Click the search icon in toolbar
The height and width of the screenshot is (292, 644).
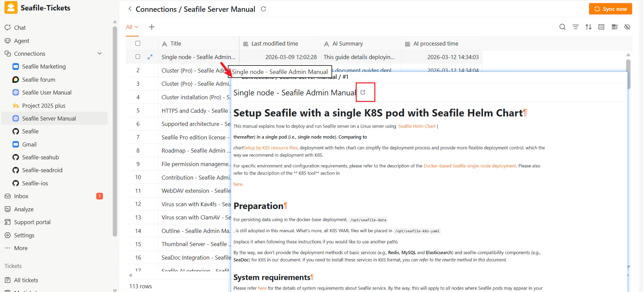tap(562, 27)
